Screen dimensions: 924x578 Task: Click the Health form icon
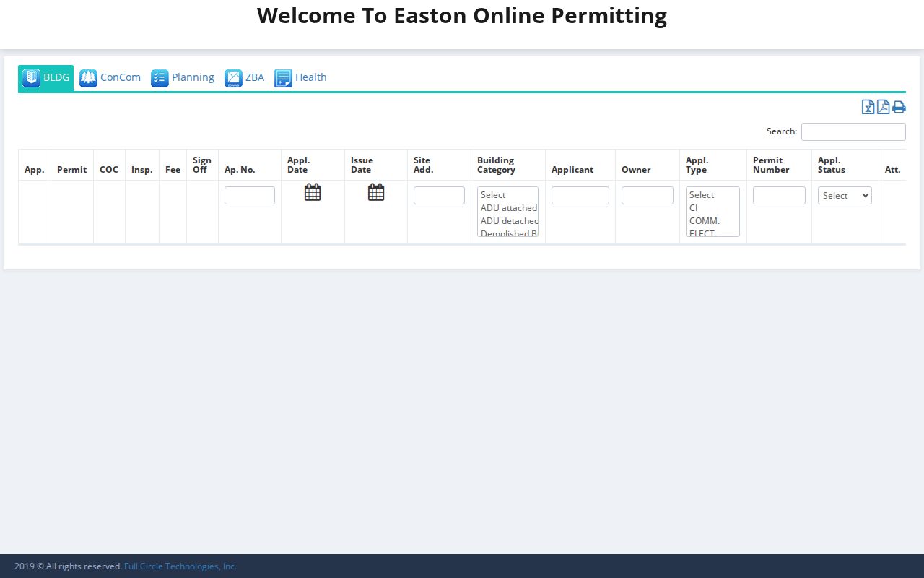(x=283, y=78)
